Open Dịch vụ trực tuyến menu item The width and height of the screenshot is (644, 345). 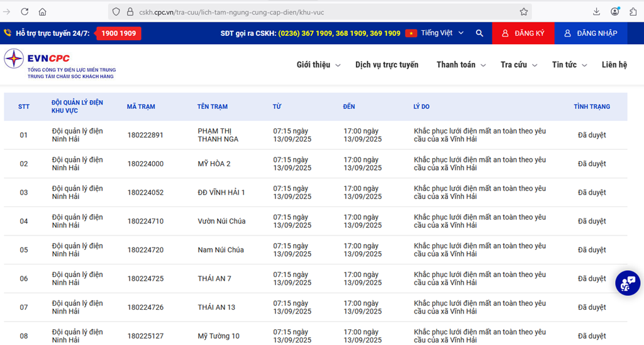coord(387,65)
